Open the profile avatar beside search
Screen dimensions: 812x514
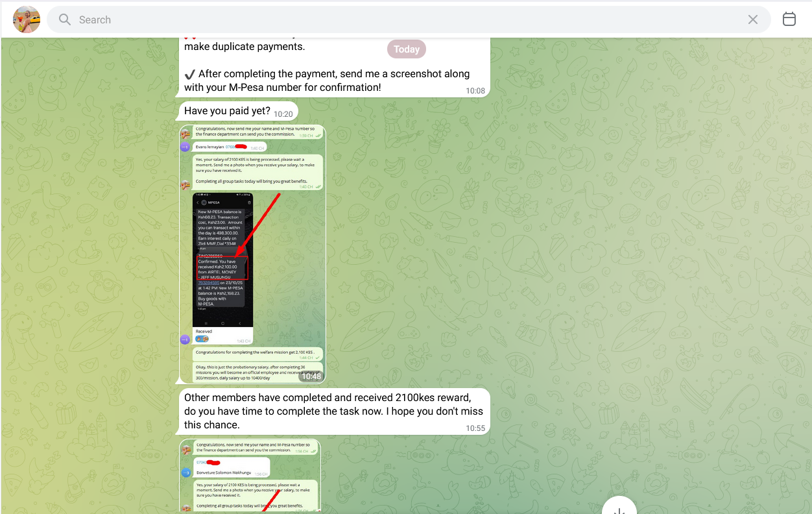27,19
